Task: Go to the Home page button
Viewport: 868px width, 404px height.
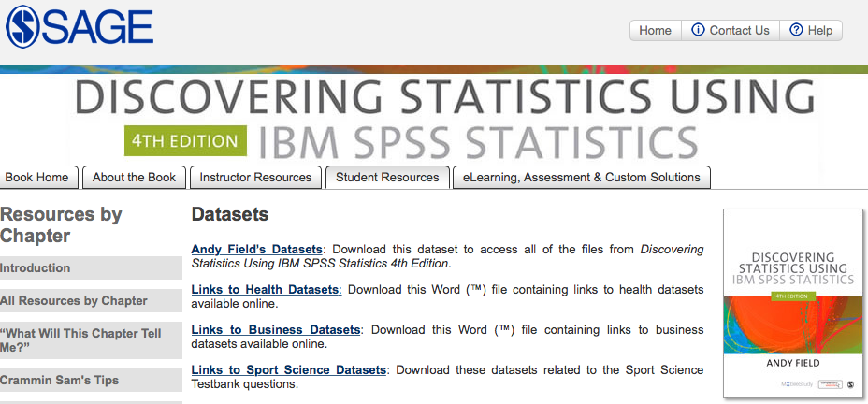Action: click(656, 31)
